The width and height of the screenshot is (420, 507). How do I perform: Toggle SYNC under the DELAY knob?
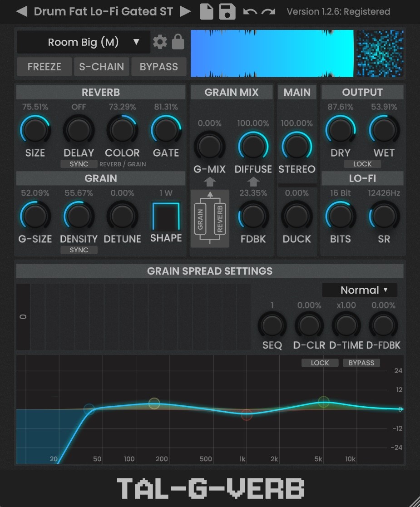tap(79, 164)
